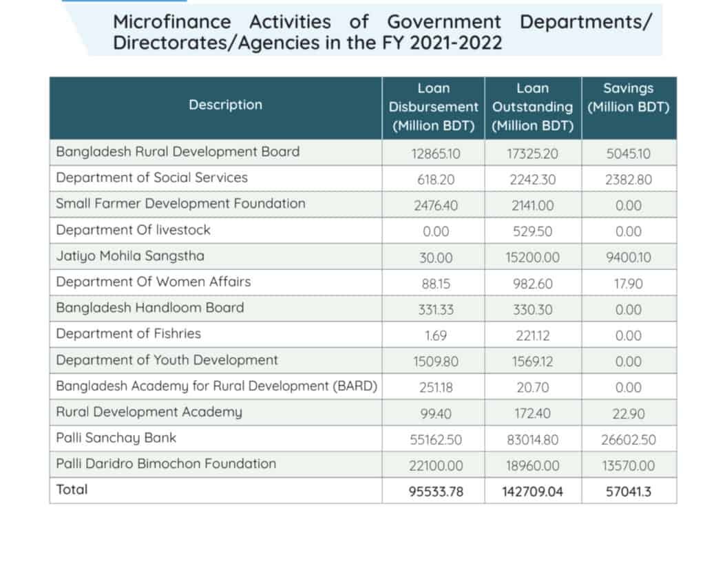Click the total disbursement 95533.78
This screenshot has width=705, height=588.
point(436,492)
